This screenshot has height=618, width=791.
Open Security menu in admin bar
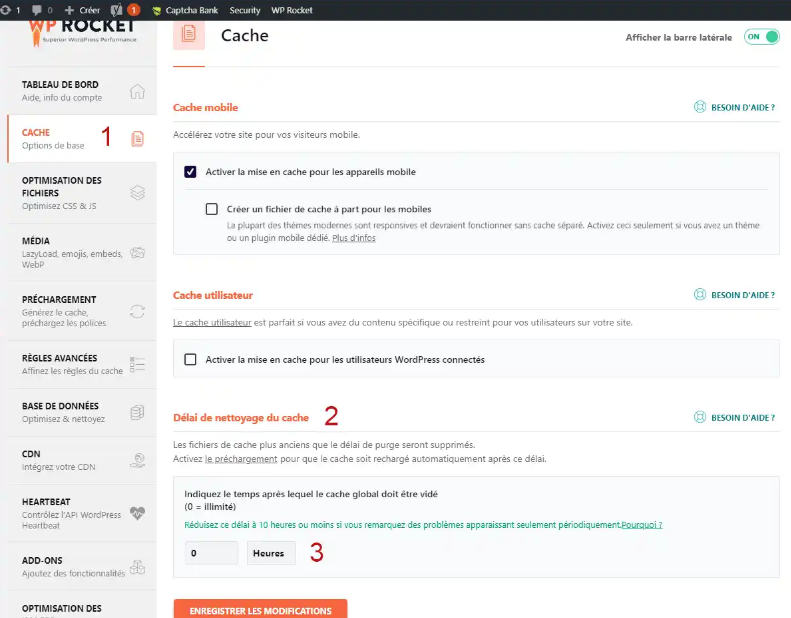(x=245, y=10)
